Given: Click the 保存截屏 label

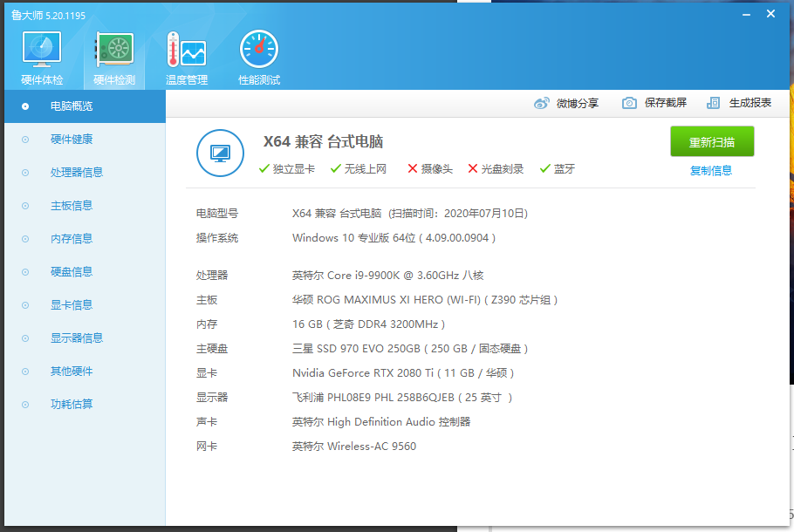Looking at the screenshot, I should (666, 103).
